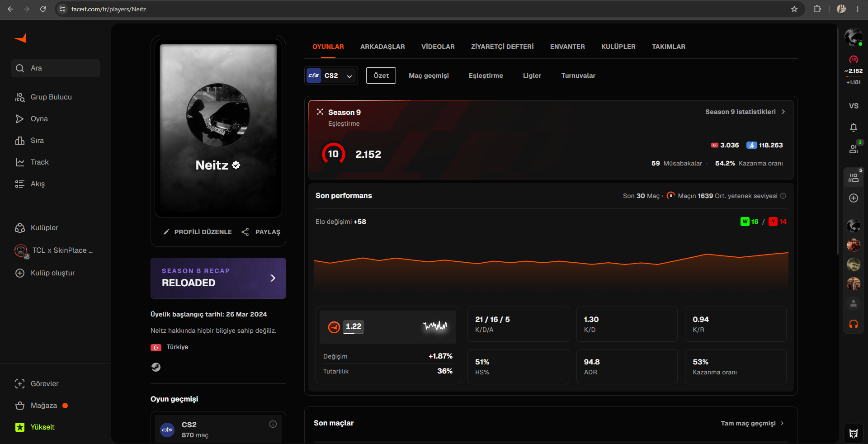Select the Eşleştirme sub-tab

click(486, 76)
